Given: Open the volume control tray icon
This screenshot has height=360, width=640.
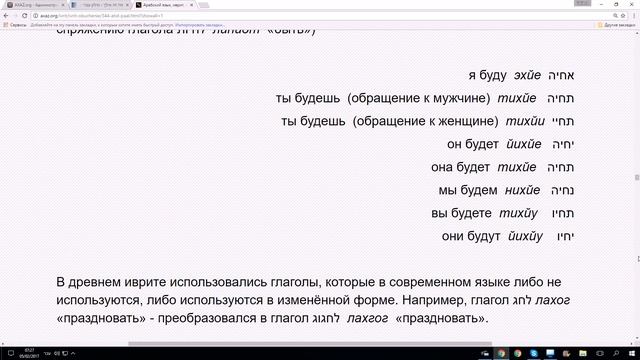Looking at the screenshot, I should coord(57,353).
